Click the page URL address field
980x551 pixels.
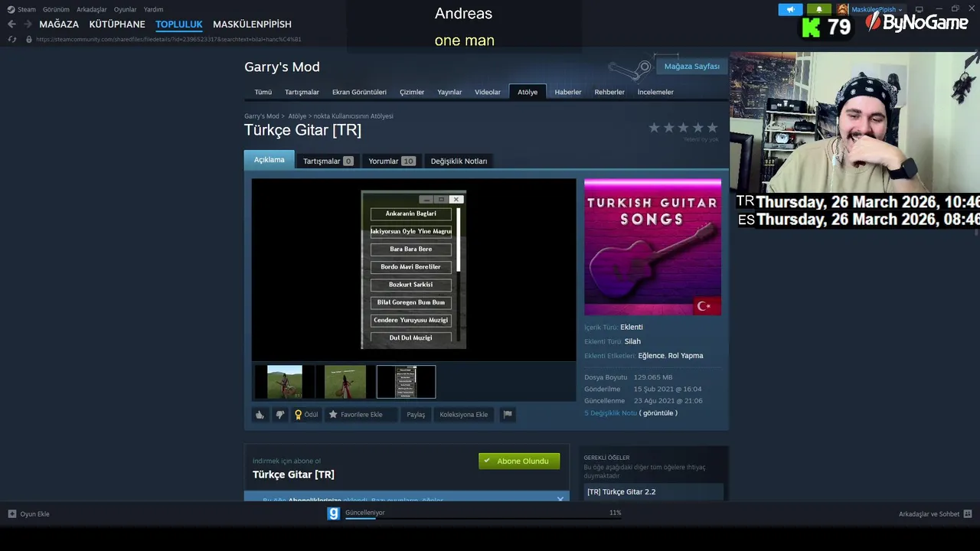(x=168, y=39)
